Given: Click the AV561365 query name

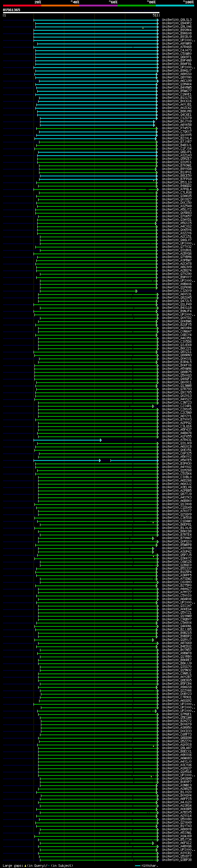Looking at the screenshot, I should tap(11, 10).
